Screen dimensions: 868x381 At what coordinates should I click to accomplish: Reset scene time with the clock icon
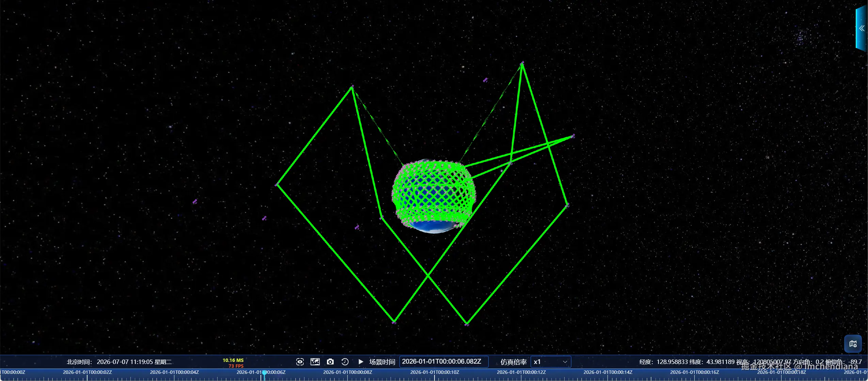click(x=345, y=362)
